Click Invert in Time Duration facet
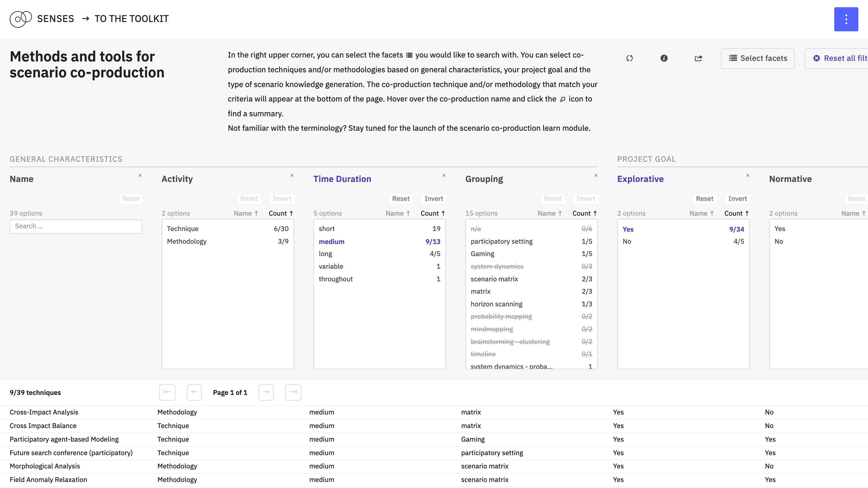 click(433, 199)
